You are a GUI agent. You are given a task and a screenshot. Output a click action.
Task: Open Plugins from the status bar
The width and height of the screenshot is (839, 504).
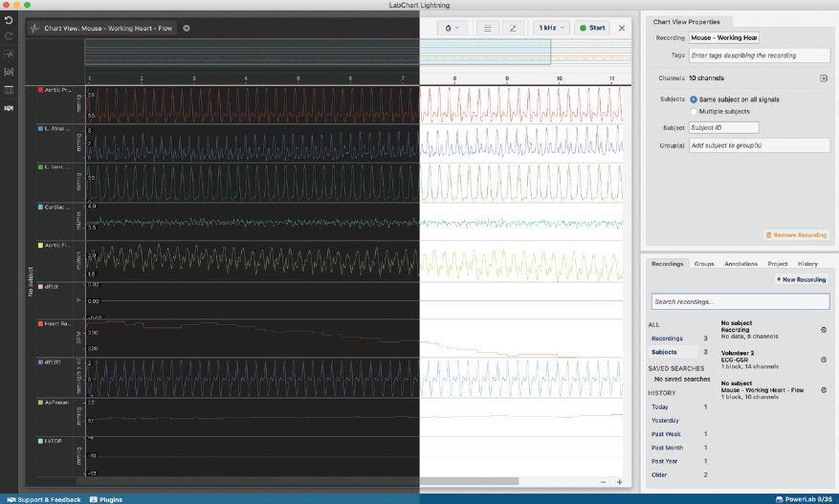pyautogui.click(x=106, y=500)
